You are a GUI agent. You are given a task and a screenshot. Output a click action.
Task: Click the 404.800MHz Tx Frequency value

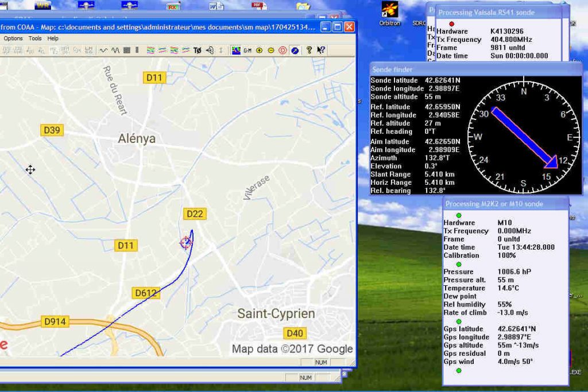[511, 40]
